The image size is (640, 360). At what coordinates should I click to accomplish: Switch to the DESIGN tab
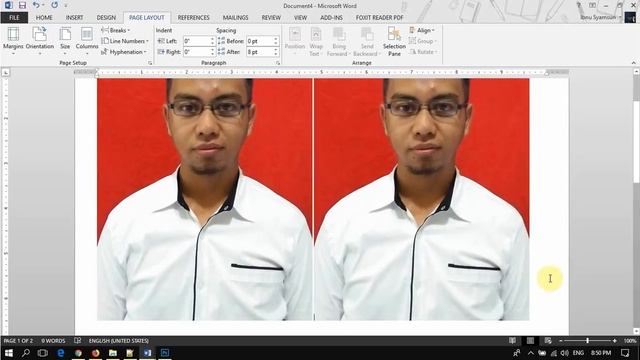[x=106, y=18]
